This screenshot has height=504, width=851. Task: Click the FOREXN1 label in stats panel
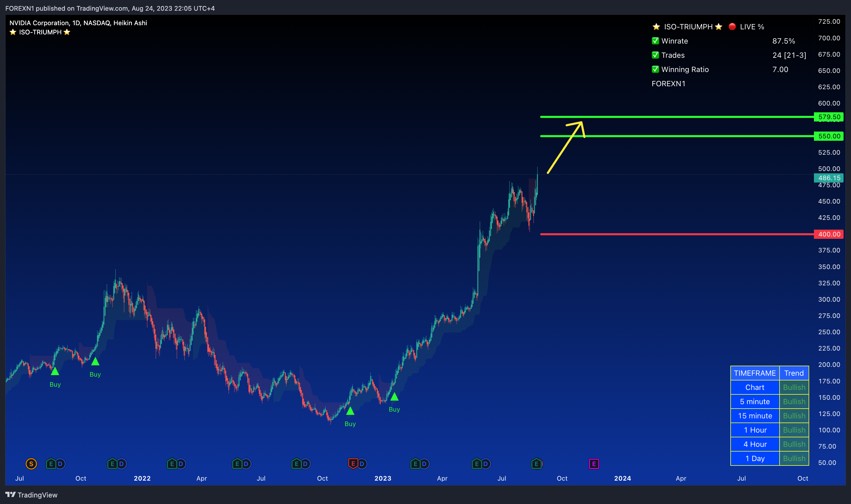click(668, 84)
